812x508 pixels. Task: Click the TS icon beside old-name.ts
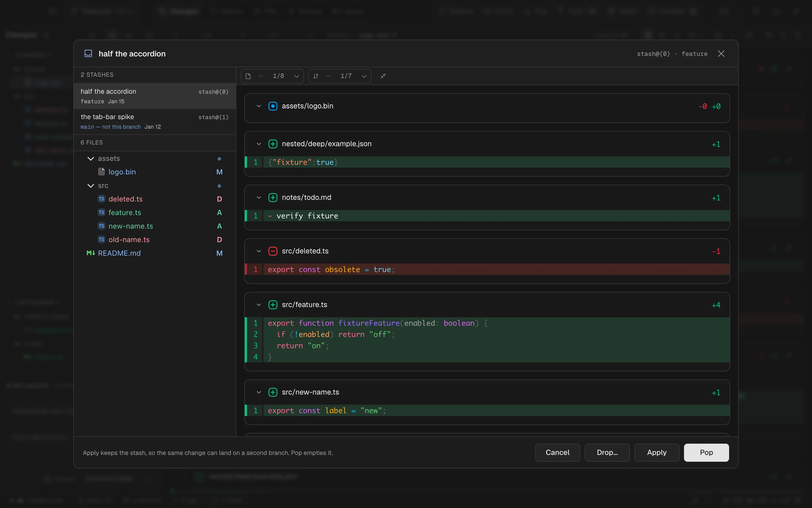101,240
